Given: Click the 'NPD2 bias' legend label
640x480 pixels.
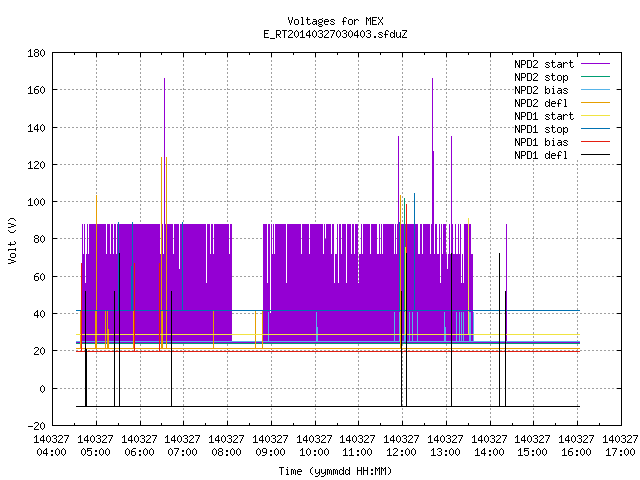Looking at the screenshot, I should pyautogui.click(x=541, y=90).
